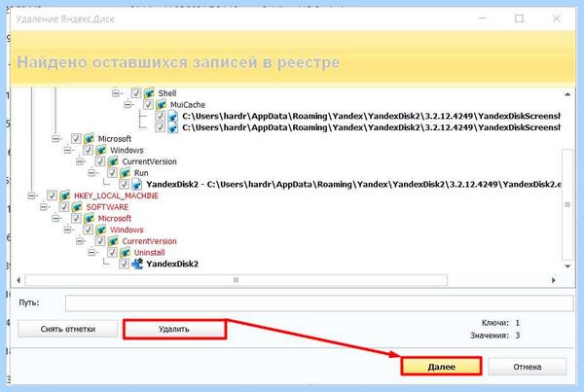The height and width of the screenshot is (392, 584).
Task: Click the Снять отметки button
Action: pos(68,329)
